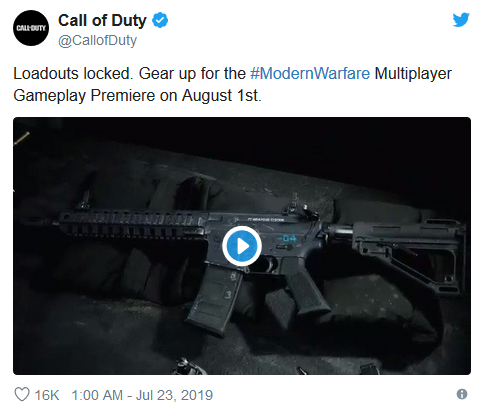Open the tweet info icon
Screen dimensions: 481x411
(462, 394)
